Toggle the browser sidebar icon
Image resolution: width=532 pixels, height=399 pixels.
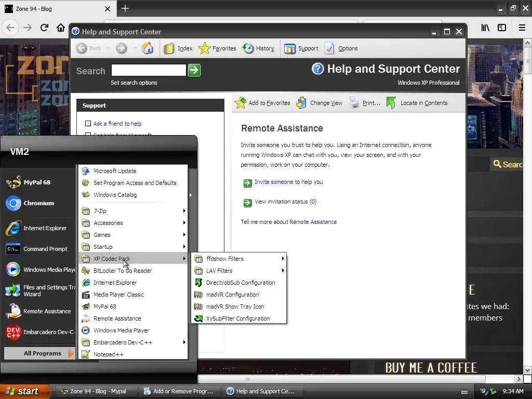(x=502, y=28)
